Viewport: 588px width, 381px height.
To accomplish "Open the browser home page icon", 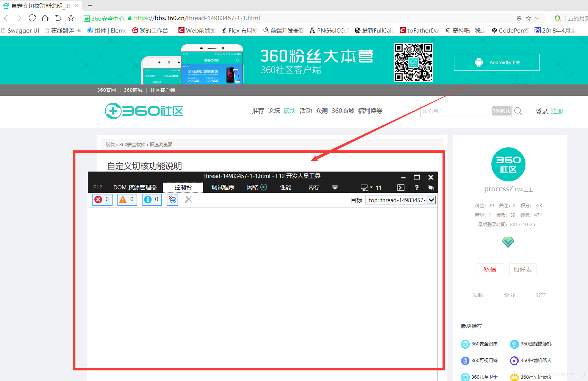I will 45,18.
